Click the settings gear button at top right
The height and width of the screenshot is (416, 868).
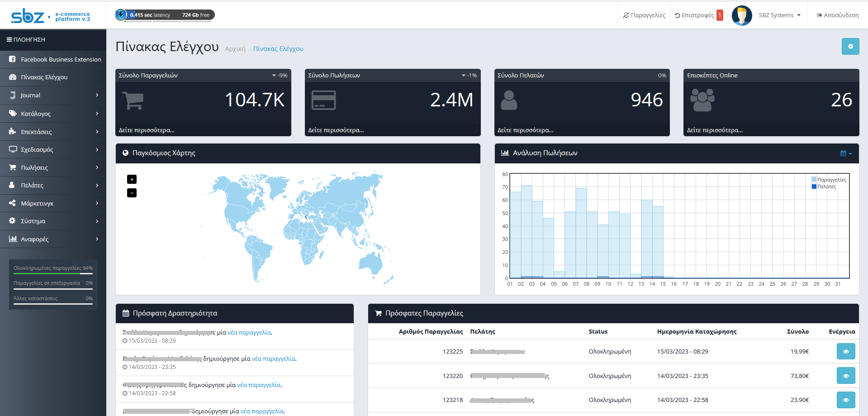[x=850, y=47]
